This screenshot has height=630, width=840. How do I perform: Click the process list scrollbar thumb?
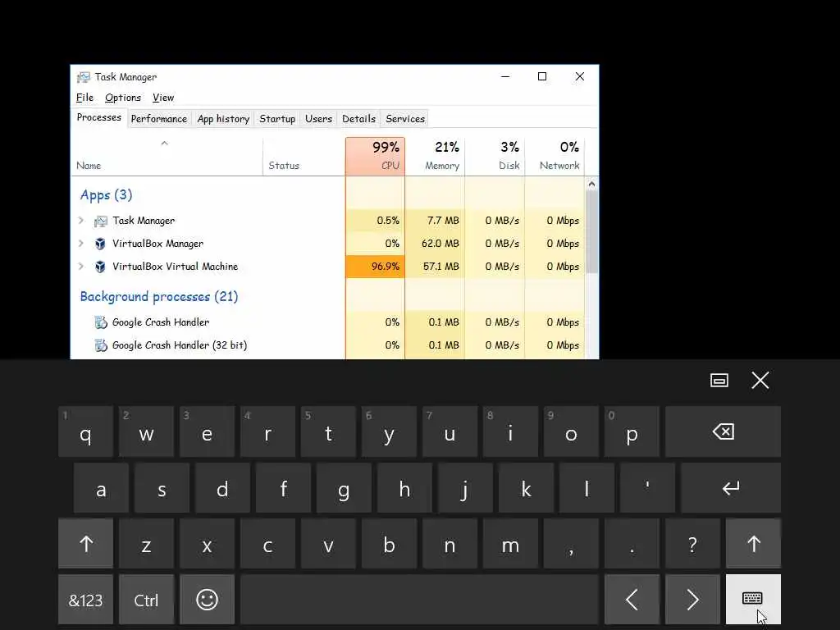point(591,231)
